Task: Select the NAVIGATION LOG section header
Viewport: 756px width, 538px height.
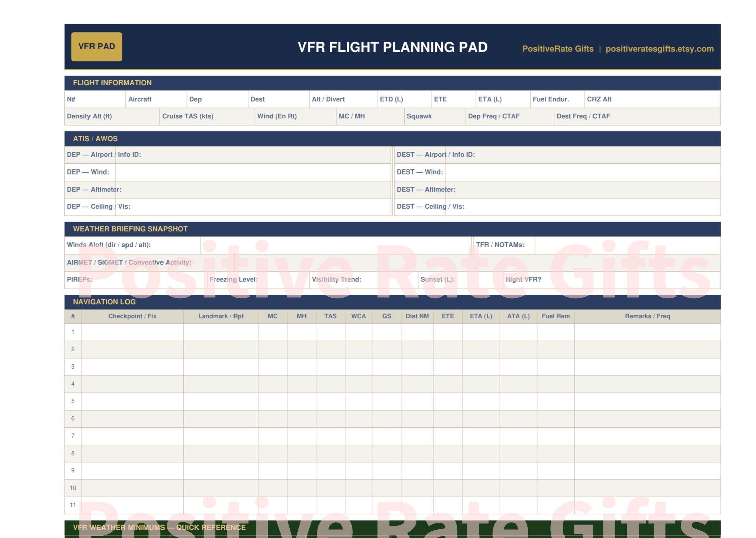Action: [x=392, y=302]
